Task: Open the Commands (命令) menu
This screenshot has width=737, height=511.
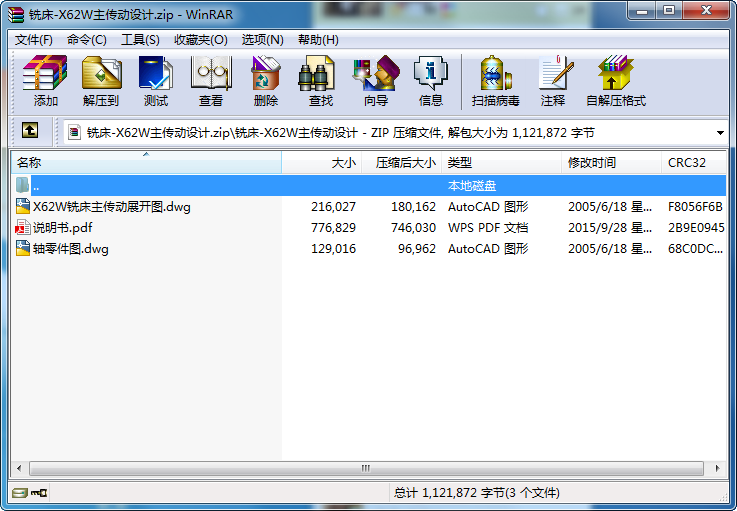Action: pyautogui.click(x=86, y=40)
